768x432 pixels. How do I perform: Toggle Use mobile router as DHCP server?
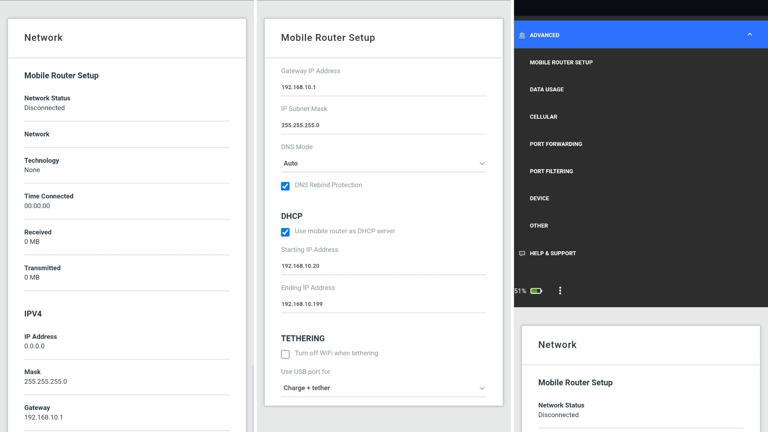pyautogui.click(x=285, y=232)
